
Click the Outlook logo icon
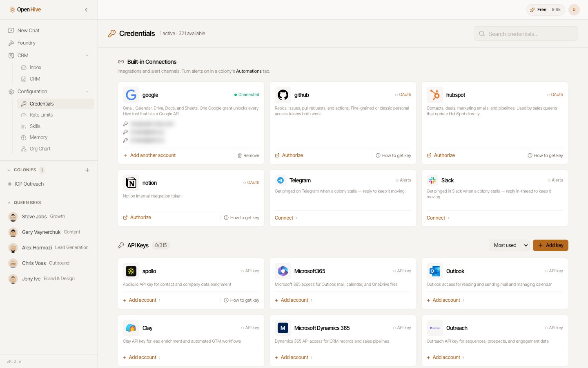point(435,271)
